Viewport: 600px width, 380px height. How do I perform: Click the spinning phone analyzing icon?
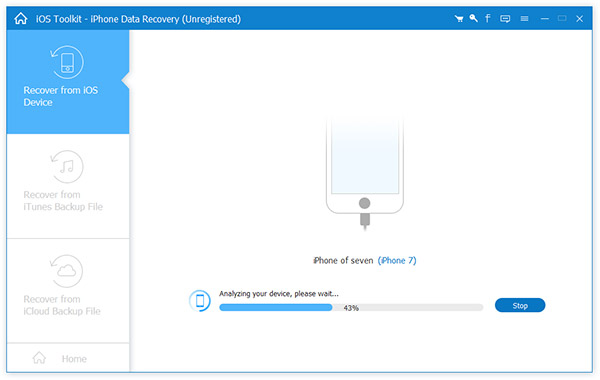pos(200,301)
